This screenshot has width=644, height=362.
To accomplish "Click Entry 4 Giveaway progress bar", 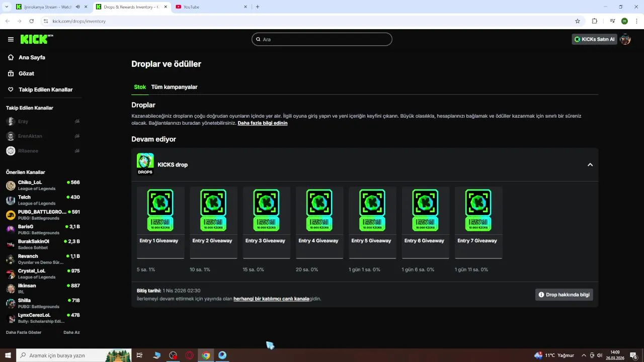I will tap(319, 258).
